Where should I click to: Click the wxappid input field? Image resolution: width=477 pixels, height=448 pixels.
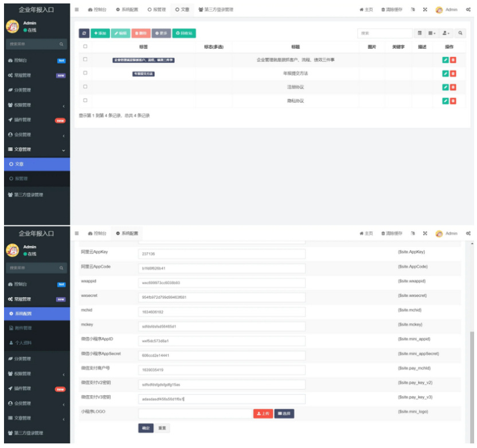click(x=222, y=283)
